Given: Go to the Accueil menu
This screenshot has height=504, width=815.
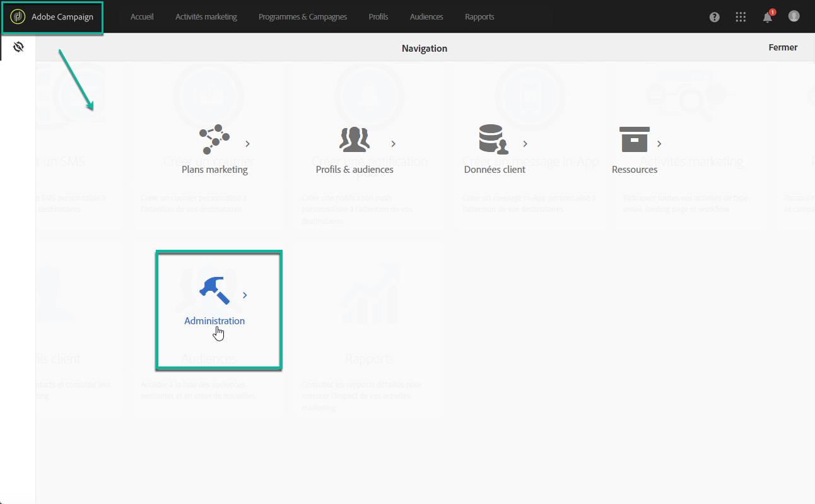Looking at the screenshot, I should pos(142,17).
